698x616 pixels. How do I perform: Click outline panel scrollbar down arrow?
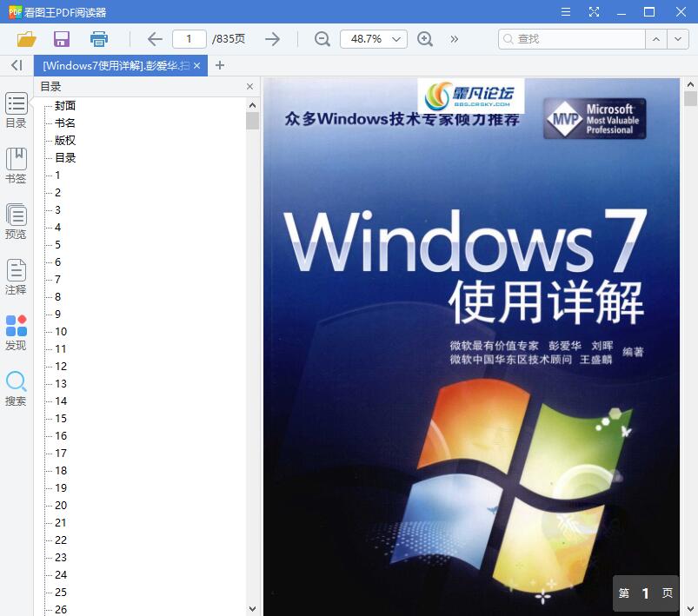click(x=252, y=608)
